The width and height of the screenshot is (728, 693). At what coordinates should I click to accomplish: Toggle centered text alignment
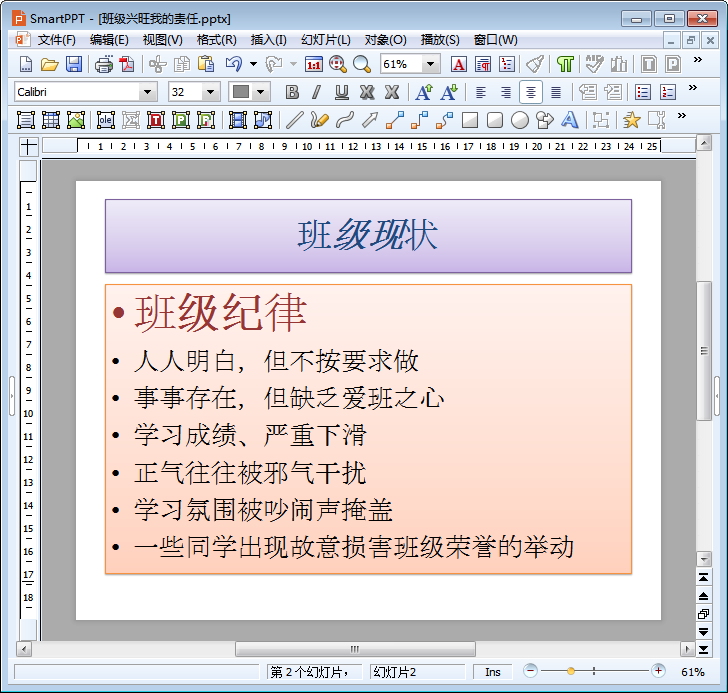(x=531, y=92)
